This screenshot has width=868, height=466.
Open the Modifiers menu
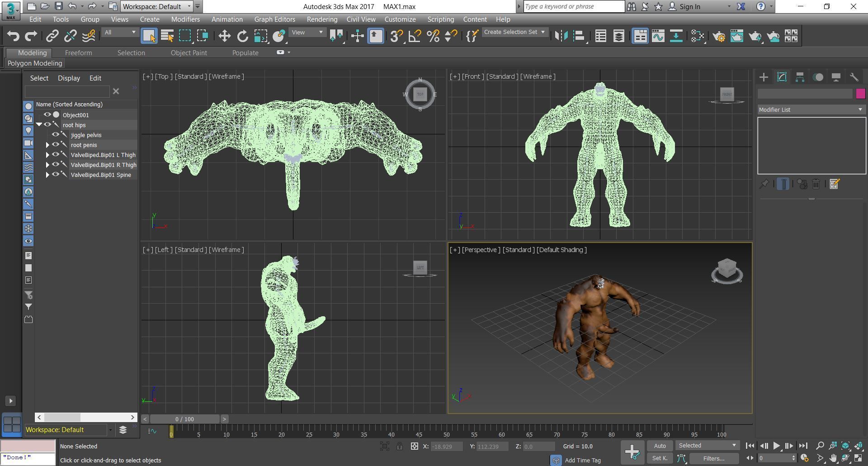click(x=185, y=19)
